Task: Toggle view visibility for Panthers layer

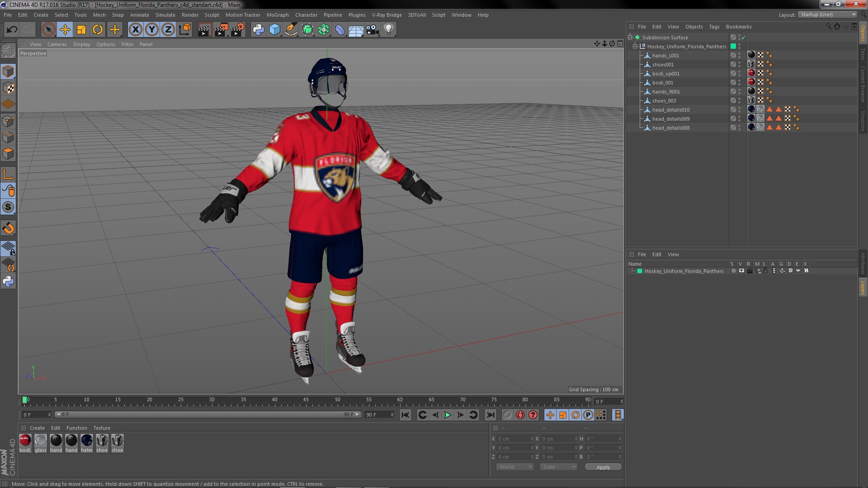Action: [x=741, y=271]
